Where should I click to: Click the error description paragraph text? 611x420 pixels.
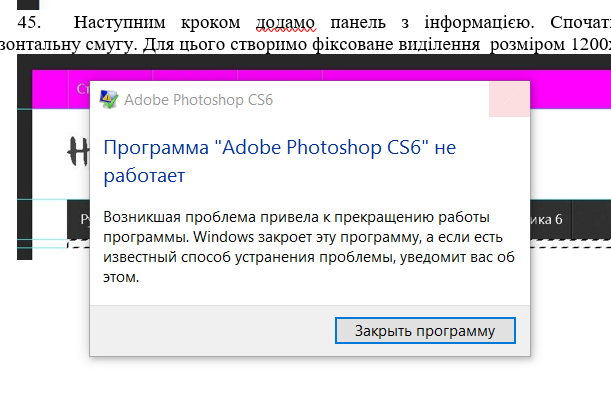pos(309,247)
